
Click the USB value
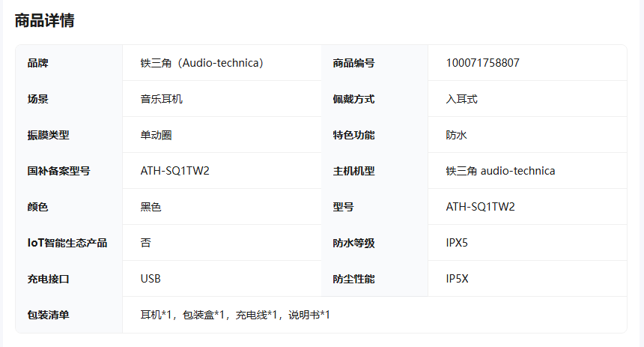[x=151, y=279]
